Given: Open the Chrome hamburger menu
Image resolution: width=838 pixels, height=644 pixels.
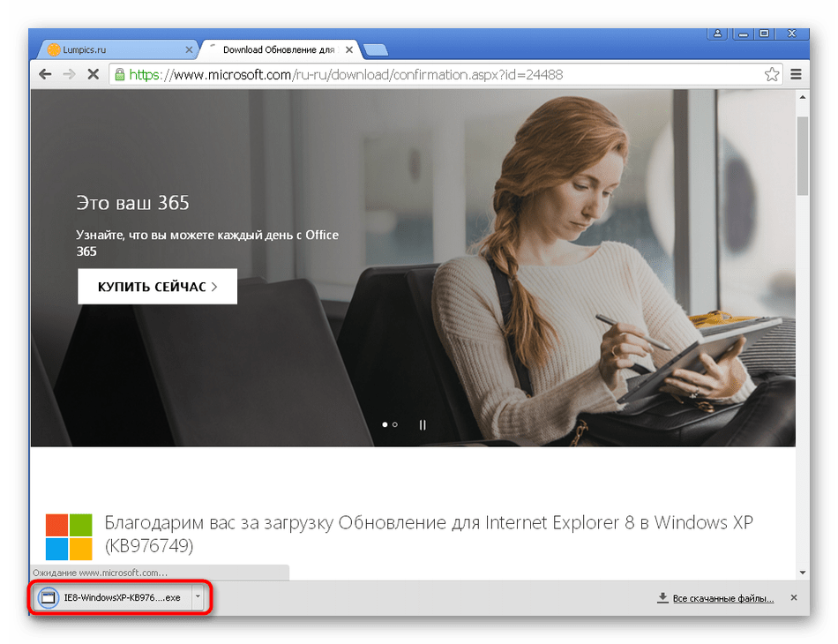Looking at the screenshot, I should pos(797,75).
